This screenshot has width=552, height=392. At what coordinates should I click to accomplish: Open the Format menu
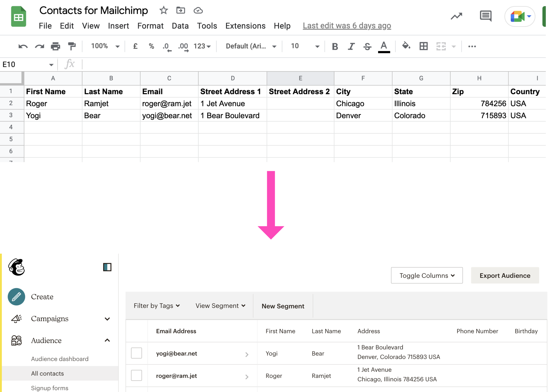150,26
